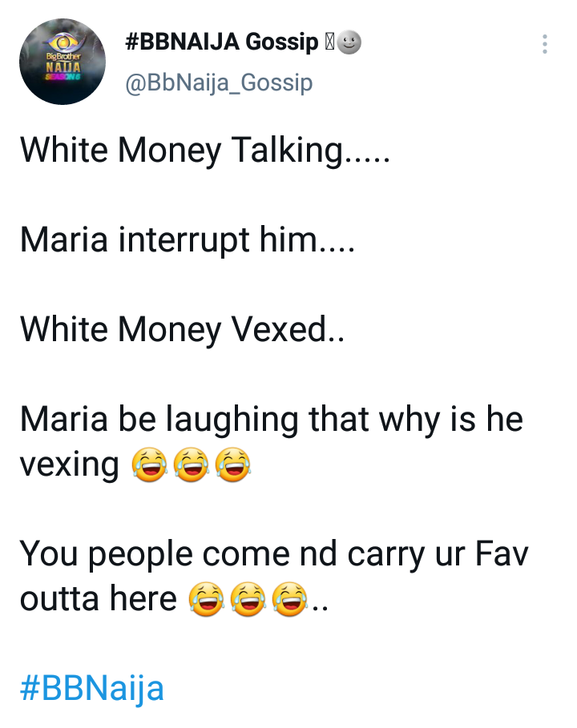Tap the "outta here" text
The width and height of the screenshot is (577, 728).
pos(98,599)
